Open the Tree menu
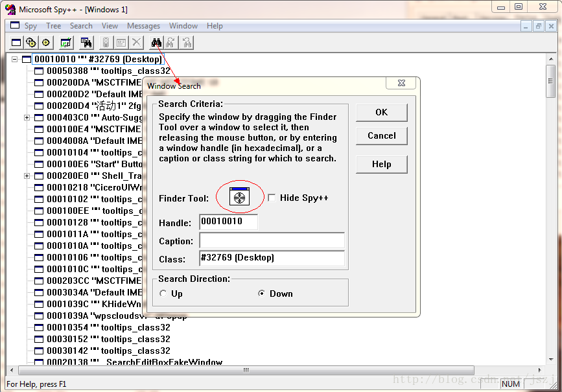The height and width of the screenshot is (392, 562). coord(53,26)
